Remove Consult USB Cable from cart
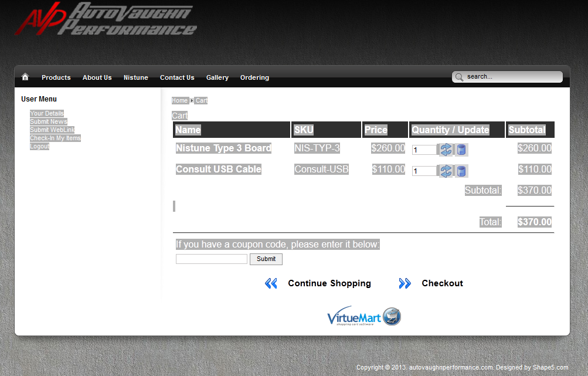588x376 pixels. pyautogui.click(x=461, y=171)
